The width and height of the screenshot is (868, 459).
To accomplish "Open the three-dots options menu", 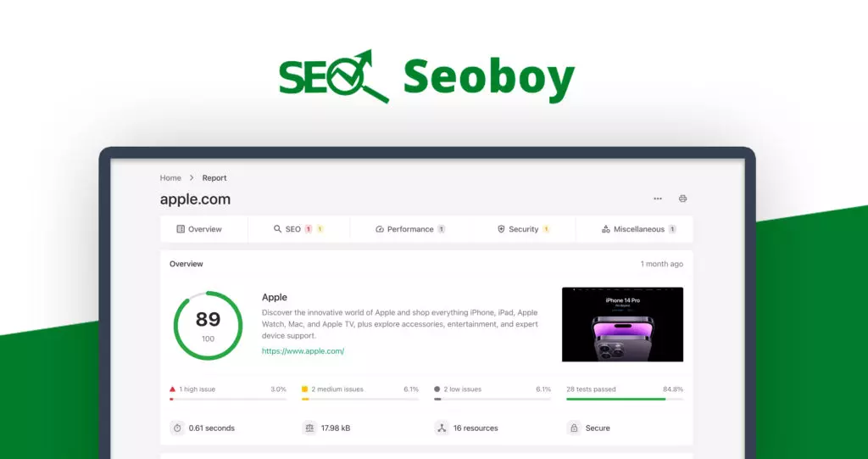I will coord(658,199).
